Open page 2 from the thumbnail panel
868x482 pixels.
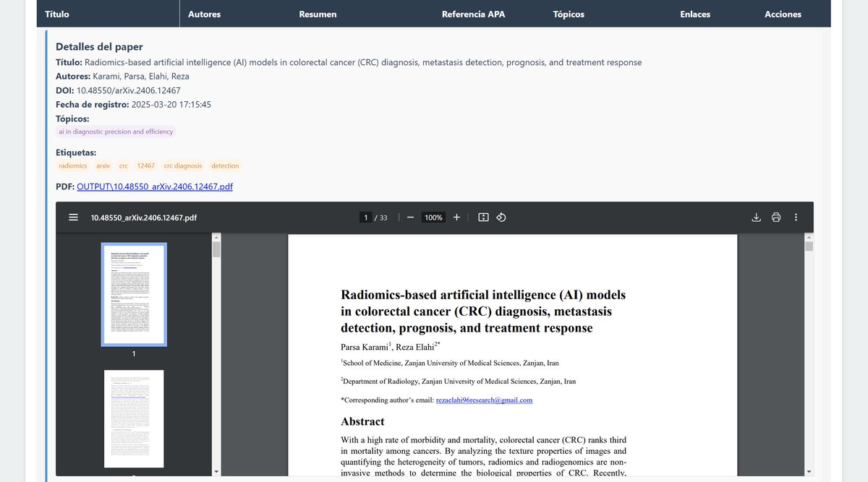pos(134,419)
